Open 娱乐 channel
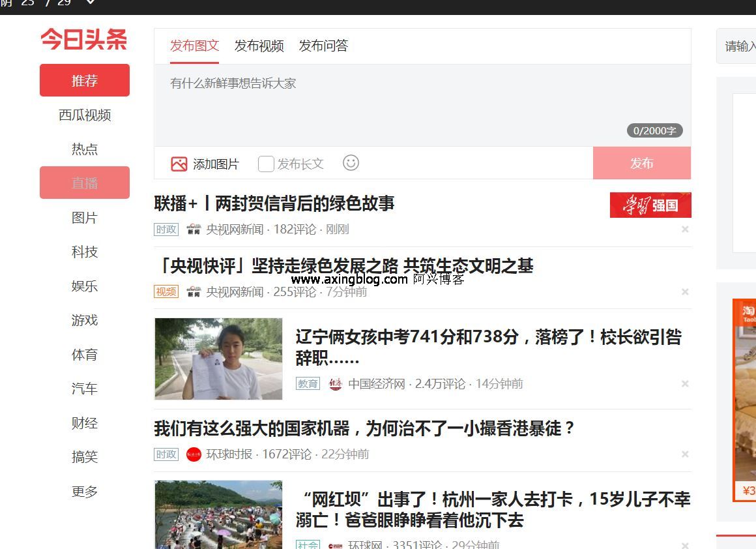The image size is (756, 549). coord(84,286)
